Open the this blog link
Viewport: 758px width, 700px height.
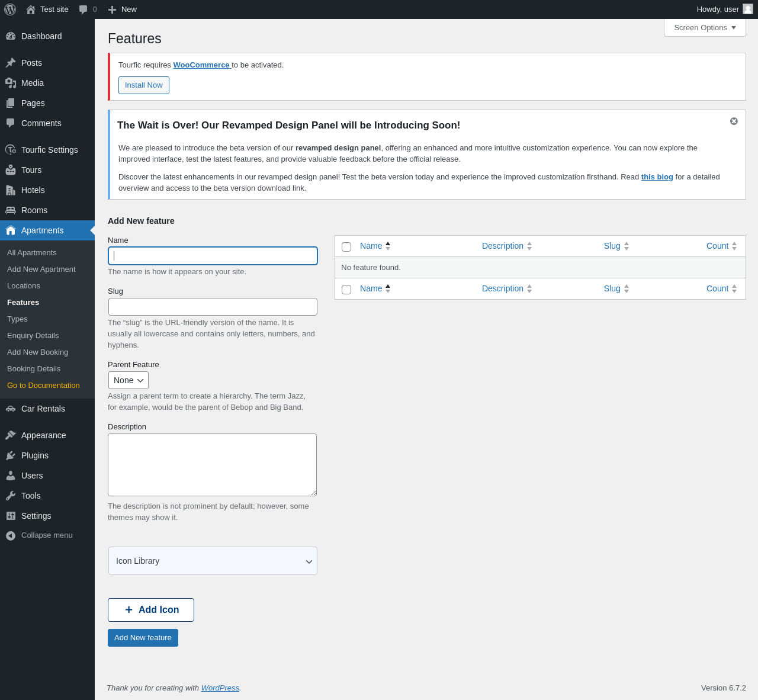pos(657,176)
